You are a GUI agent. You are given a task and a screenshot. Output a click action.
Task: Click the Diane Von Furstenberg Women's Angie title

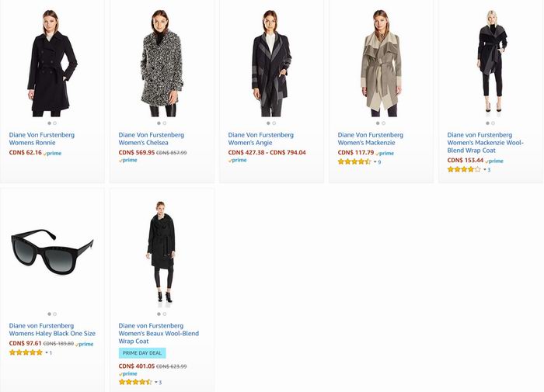[x=261, y=139]
